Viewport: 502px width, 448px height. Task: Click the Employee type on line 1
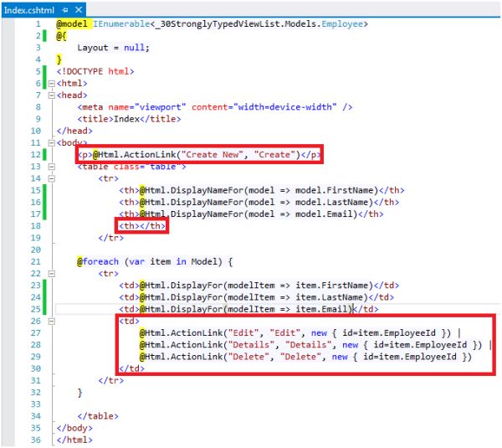[342, 24]
